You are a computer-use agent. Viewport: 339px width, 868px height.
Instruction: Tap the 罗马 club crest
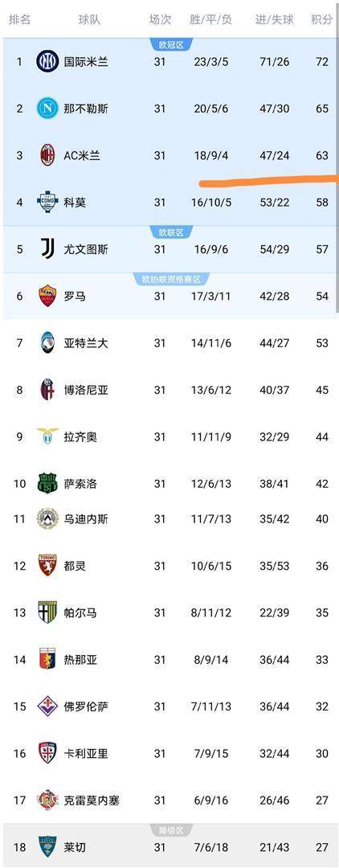[x=47, y=296]
